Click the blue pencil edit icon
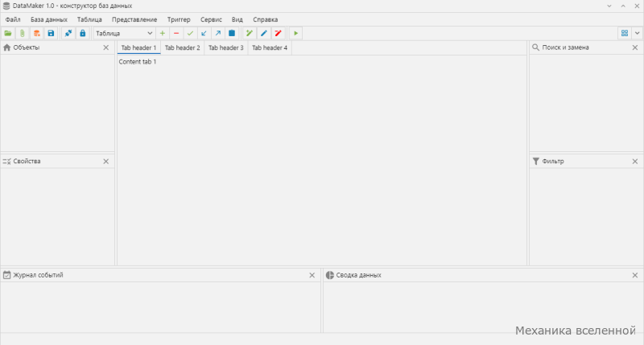The height and width of the screenshot is (345, 644). pyautogui.click(x=264, y=33)
